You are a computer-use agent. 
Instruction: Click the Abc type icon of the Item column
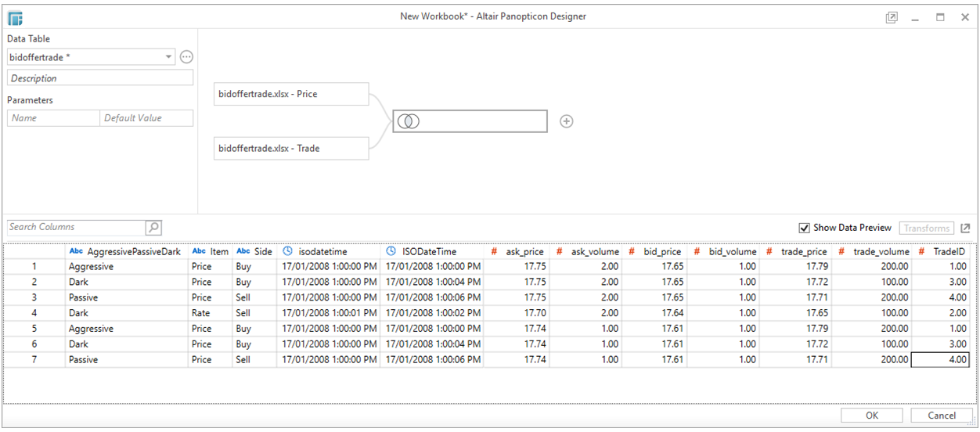pos(199,252)
